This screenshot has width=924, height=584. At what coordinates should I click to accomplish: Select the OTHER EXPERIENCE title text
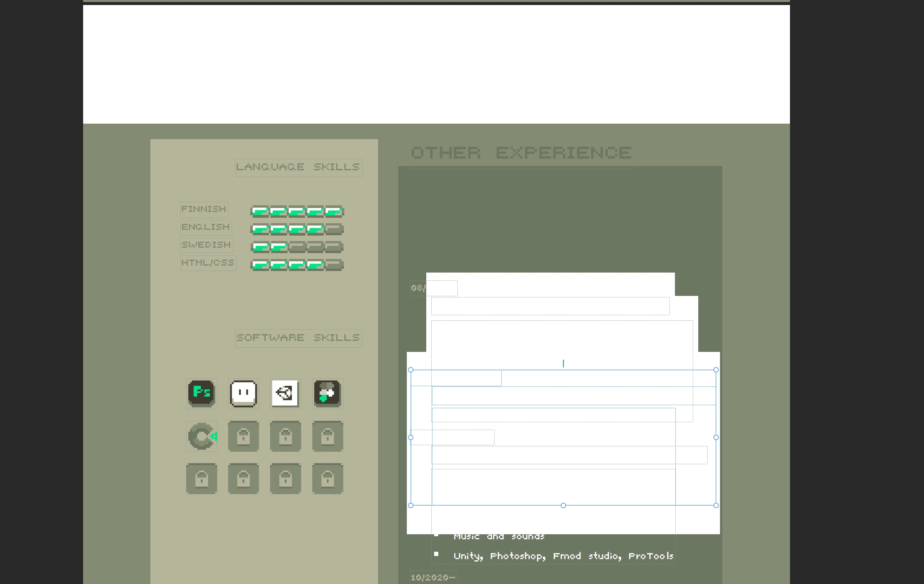pos(521,153)
